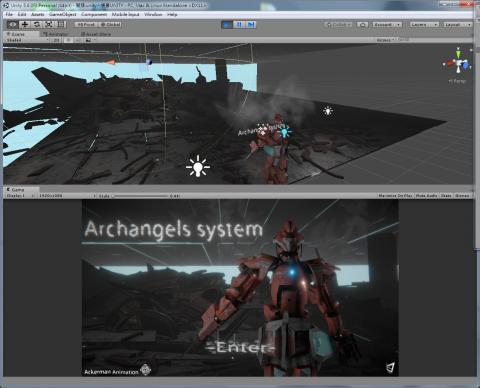Open the Mobile Input menu
Image resolution: width=480 pixels, height=388 pixels.
(125, 14)
